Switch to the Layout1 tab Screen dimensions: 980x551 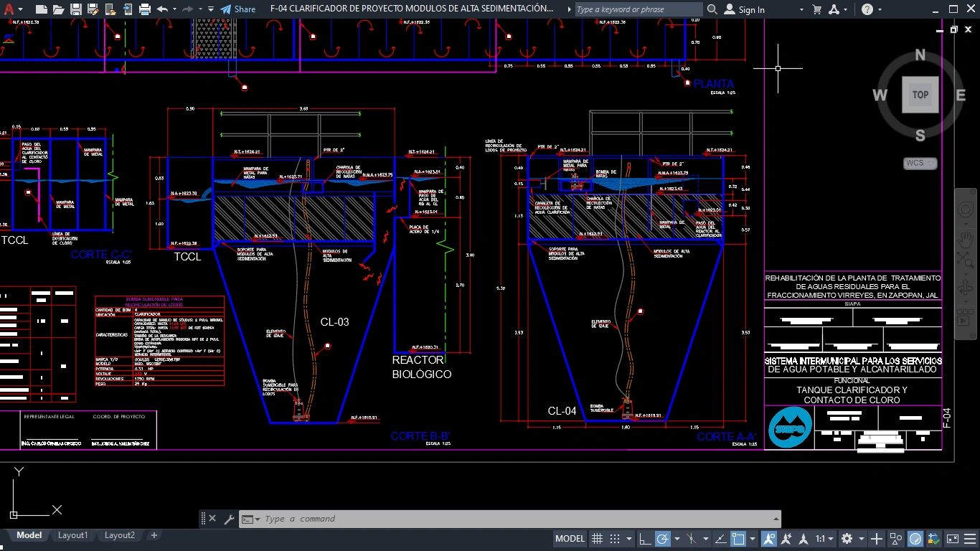pyautogui.click(x=72, y=535)
